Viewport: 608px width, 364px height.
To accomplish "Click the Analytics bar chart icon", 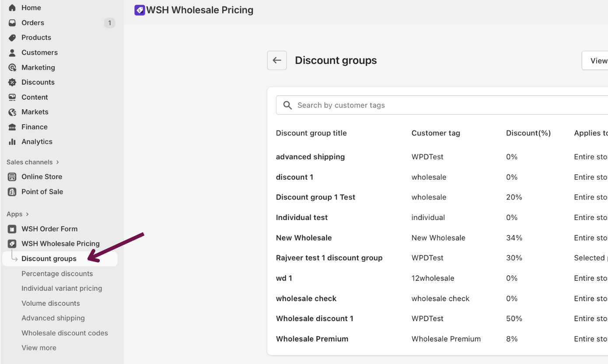I will click(12, 142).
